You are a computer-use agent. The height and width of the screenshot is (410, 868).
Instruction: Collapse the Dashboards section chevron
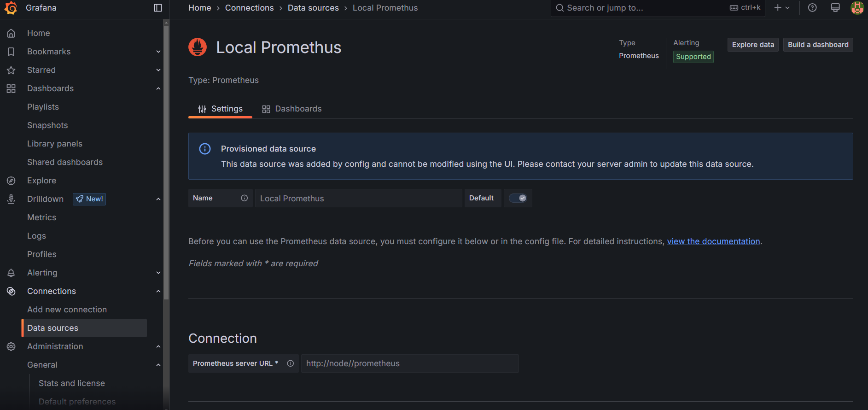158,88
